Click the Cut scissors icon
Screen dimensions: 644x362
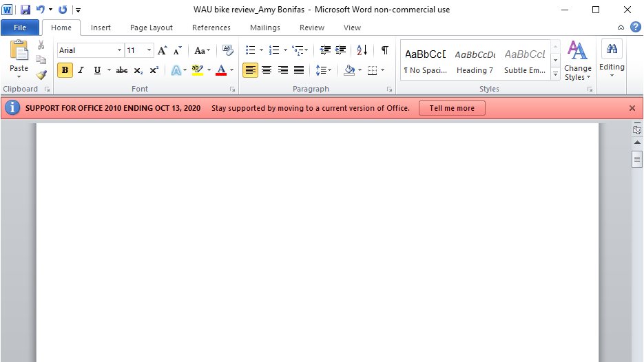[x=41, y=45]
